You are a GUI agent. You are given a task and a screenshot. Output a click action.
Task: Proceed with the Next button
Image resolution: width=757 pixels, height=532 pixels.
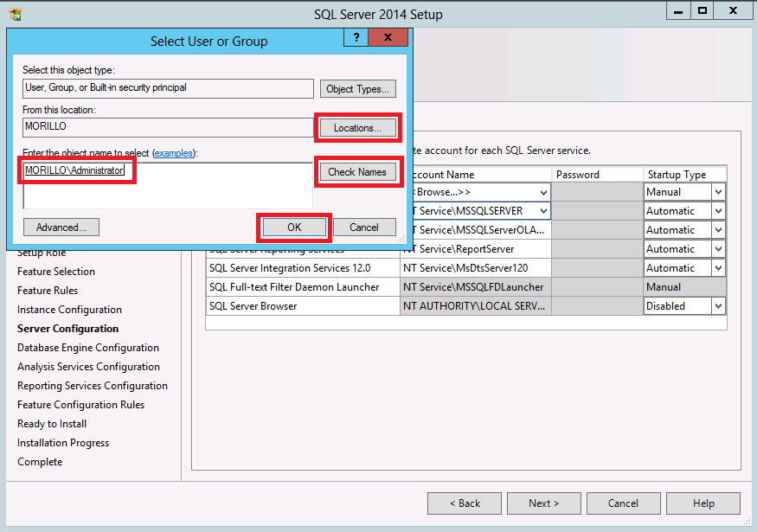(544, 503)
